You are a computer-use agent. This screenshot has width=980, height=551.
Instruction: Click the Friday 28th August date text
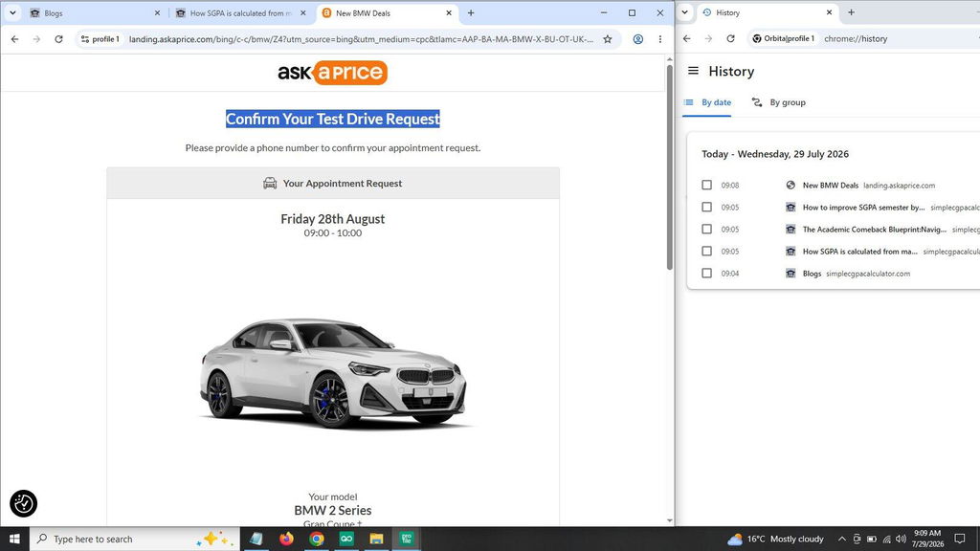click(332, 219)
